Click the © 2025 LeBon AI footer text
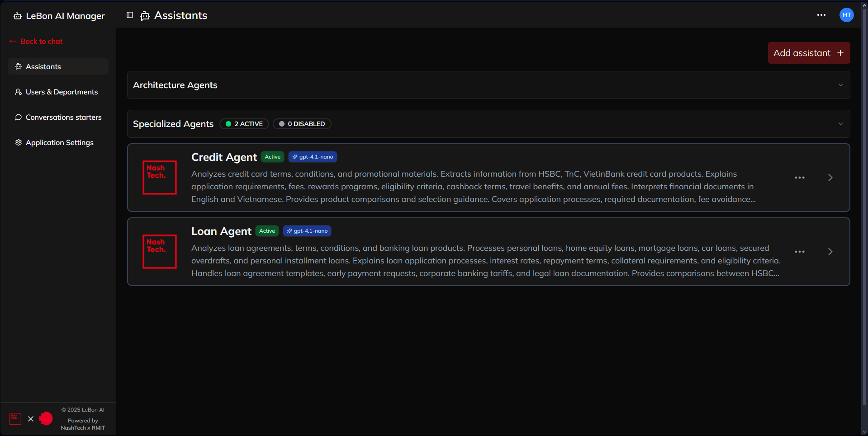868x436 pixels. point(83,410)
